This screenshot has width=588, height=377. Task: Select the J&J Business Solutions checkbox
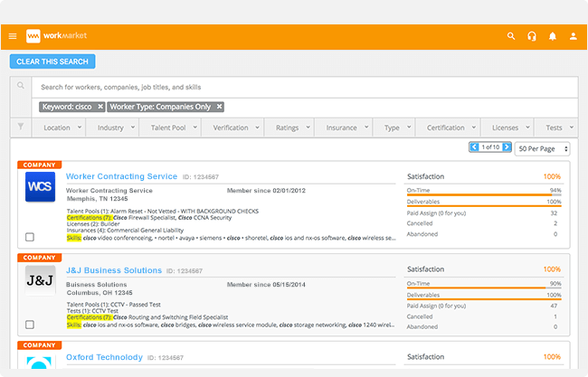pos(30,325)
